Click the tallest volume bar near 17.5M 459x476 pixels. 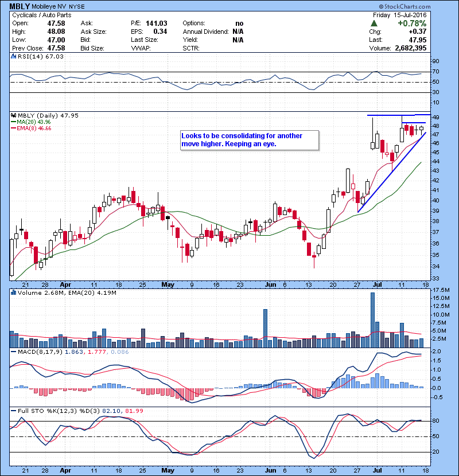[x=372, y=320]
